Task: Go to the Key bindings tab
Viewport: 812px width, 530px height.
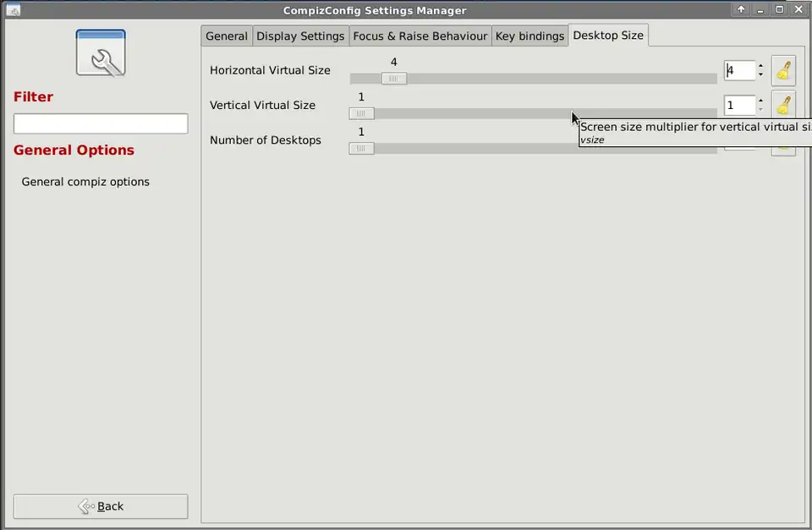Action: point(529,36)
